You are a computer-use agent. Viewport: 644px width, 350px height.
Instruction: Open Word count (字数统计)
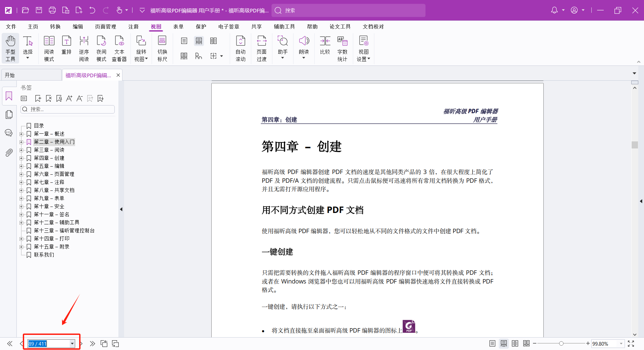point(342,48)
